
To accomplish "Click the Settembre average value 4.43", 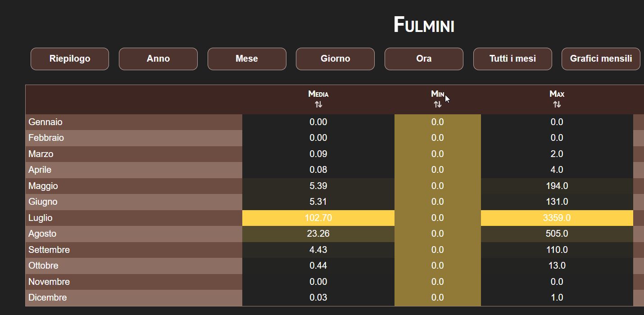I will point(318,250).
